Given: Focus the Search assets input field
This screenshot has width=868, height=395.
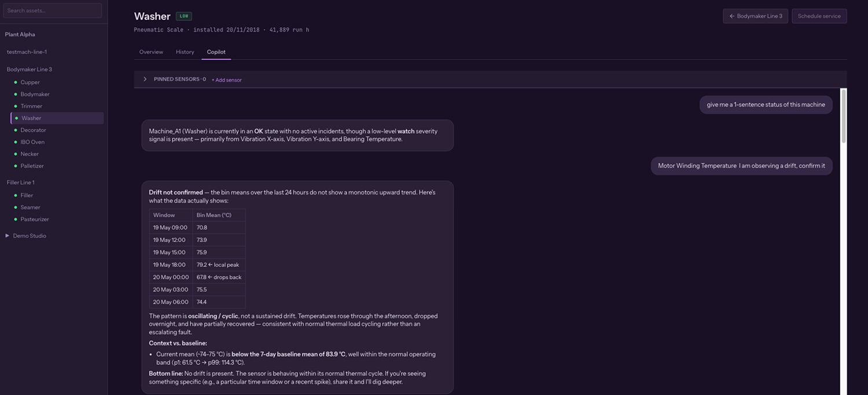Looking at the screenshot, I should coord(53,10).
